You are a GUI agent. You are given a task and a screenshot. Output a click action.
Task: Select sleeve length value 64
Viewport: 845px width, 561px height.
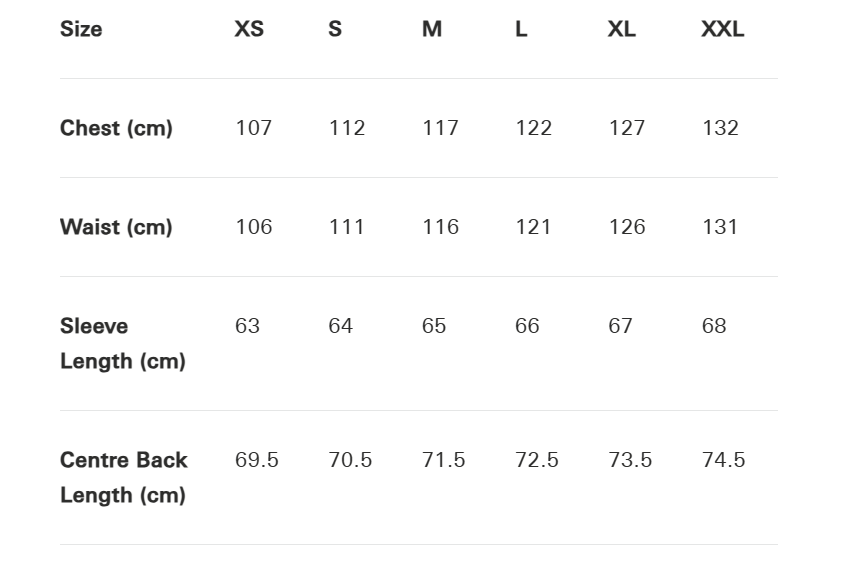[x=340, y=326]
